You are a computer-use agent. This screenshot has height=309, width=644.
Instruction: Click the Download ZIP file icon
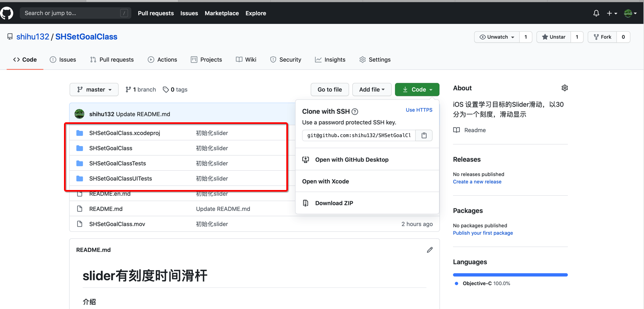[x=306, y=203]
